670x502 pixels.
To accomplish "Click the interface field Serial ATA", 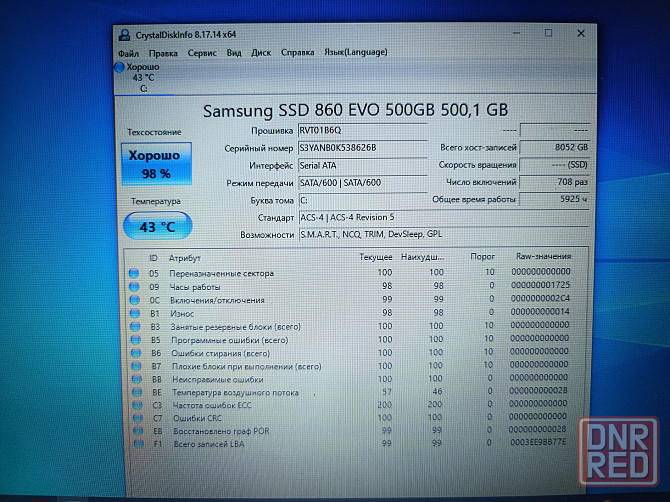I will pos(362,165).
